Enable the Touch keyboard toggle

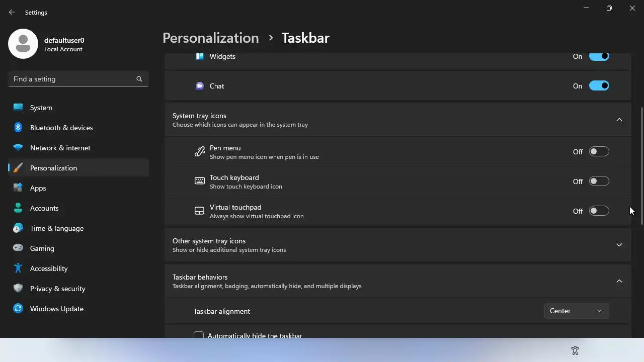[x=599, y=181]
